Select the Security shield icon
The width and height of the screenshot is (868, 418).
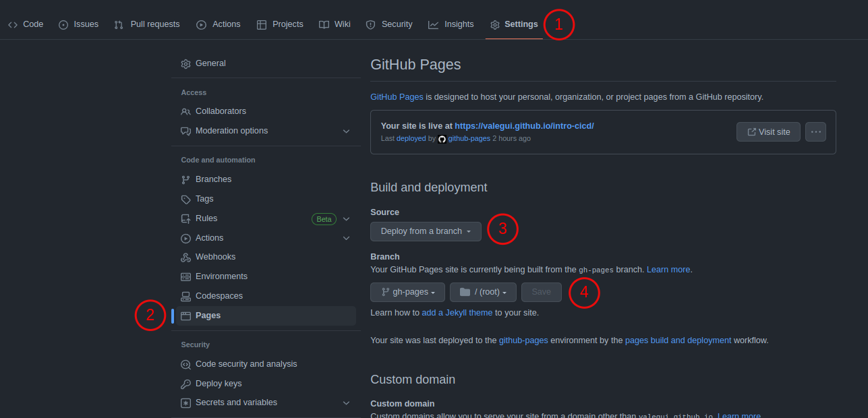(370, 24)
